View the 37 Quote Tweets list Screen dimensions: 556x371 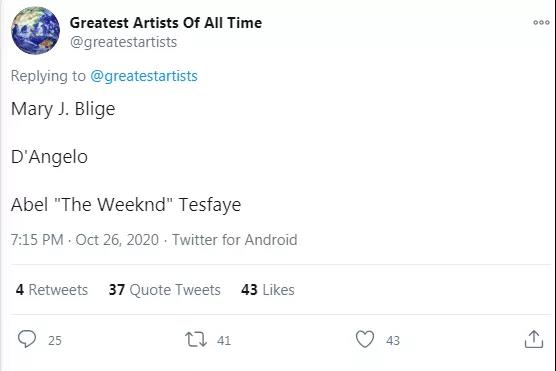[165, 290]
